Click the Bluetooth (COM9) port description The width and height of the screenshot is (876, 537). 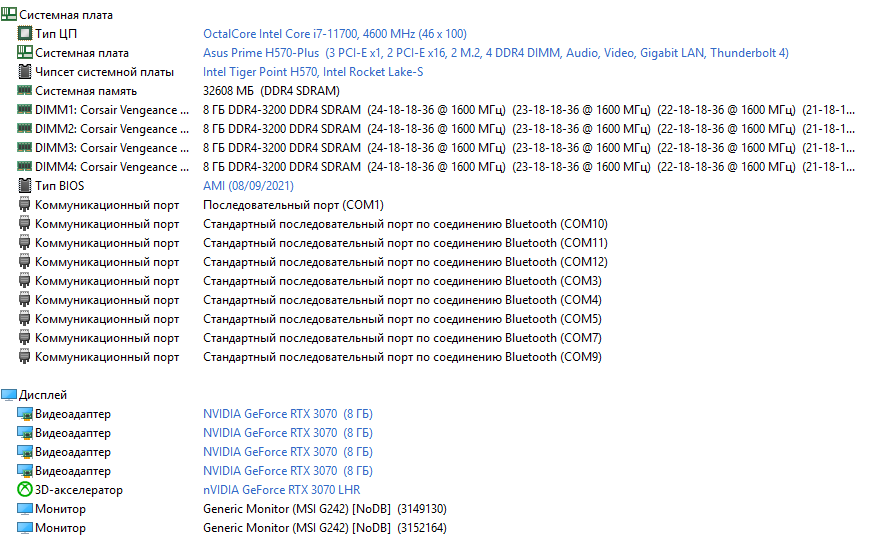tap(402, 357)
